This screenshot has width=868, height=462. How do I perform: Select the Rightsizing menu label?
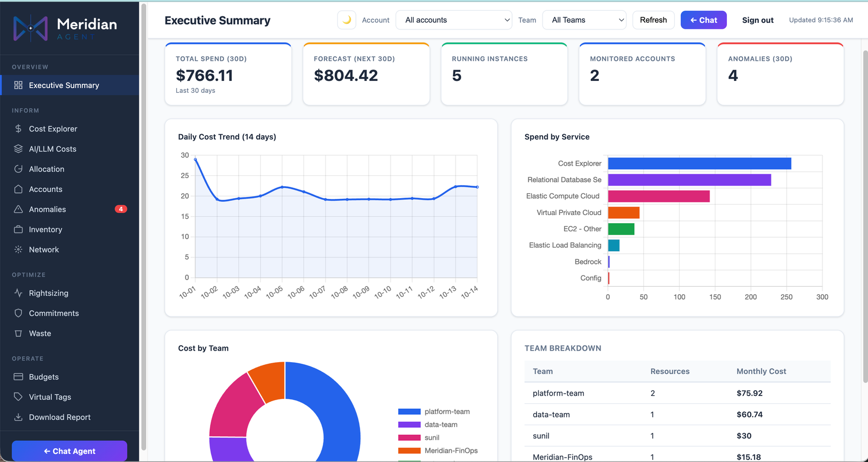tap(49, 293)
